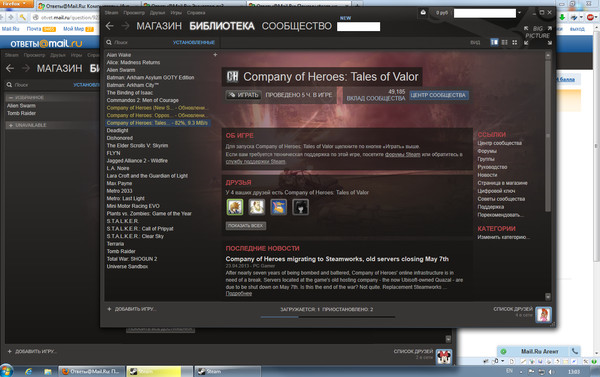600x377 pixels.
Task: Select the list view icon
Action: pos(505,42)
